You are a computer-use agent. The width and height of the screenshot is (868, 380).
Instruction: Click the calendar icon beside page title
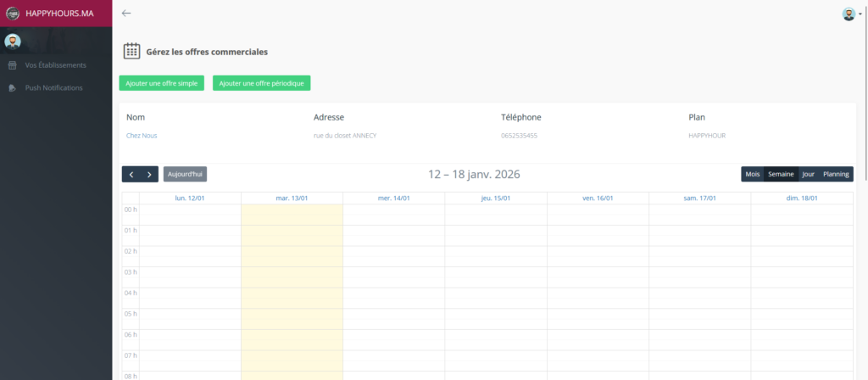click(131, 51)
